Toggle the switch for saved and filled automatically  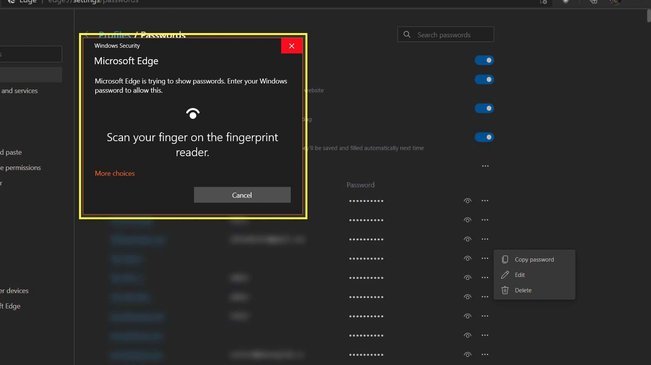click(484, 137)
